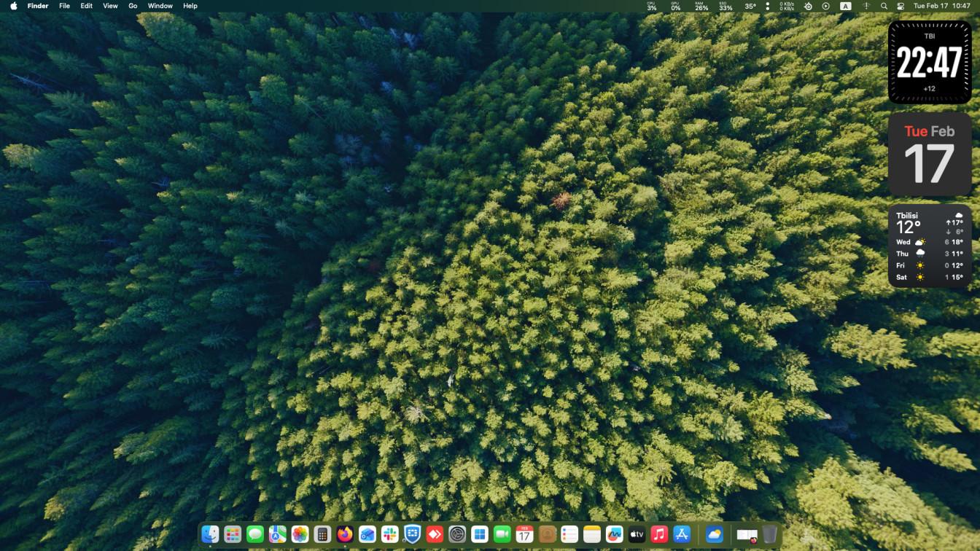
Task: Launch the Music app
Action: [659, 534]
